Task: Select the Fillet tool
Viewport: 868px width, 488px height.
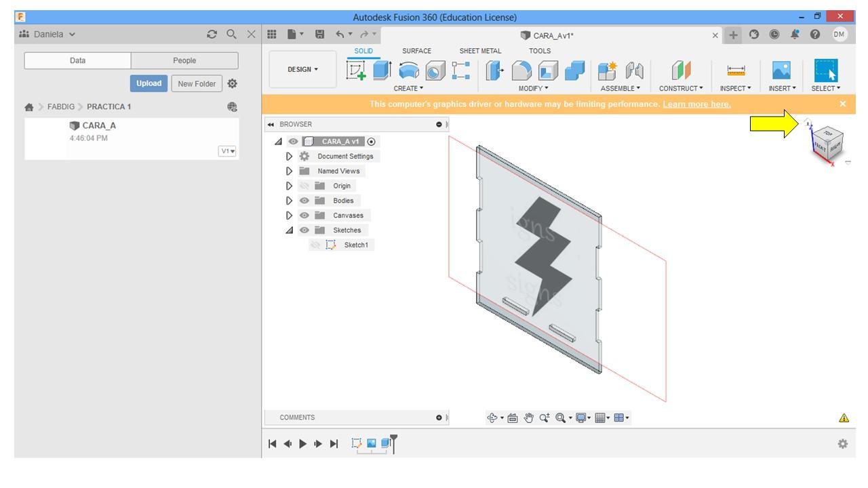Action: click(x=521, y=70)
